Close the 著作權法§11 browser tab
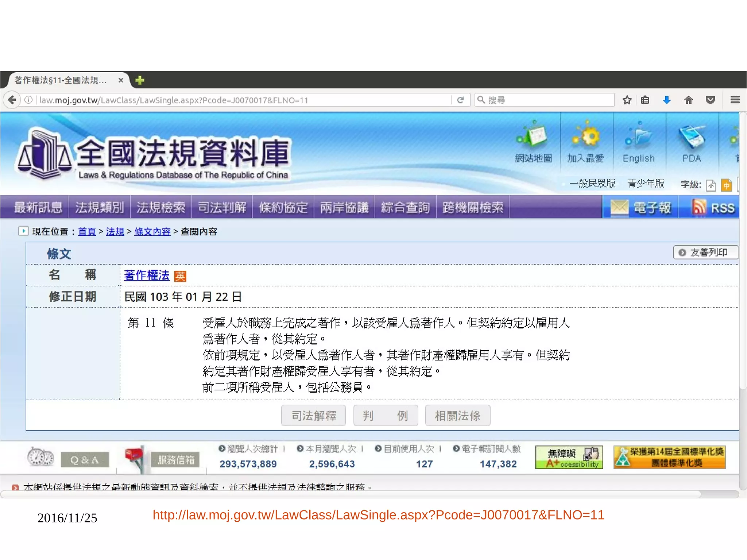This screenshot has height=560, width=747. (x=121, y=80)
